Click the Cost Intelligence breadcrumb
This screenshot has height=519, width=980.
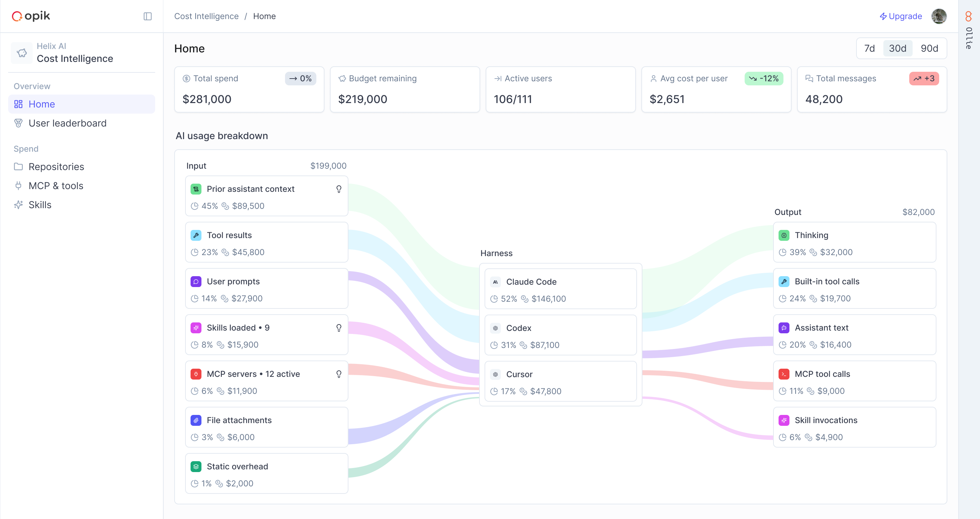point(206,16)
